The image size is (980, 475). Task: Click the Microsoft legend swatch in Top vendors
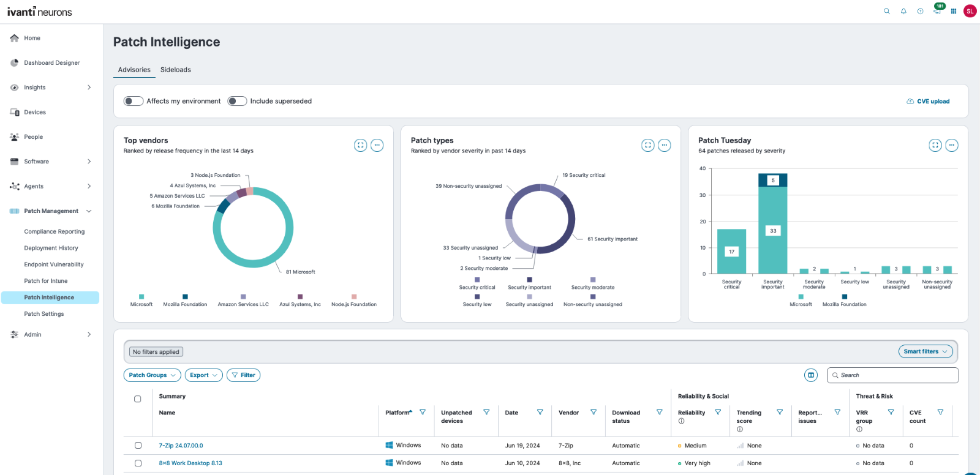click(x=141, y=297)
